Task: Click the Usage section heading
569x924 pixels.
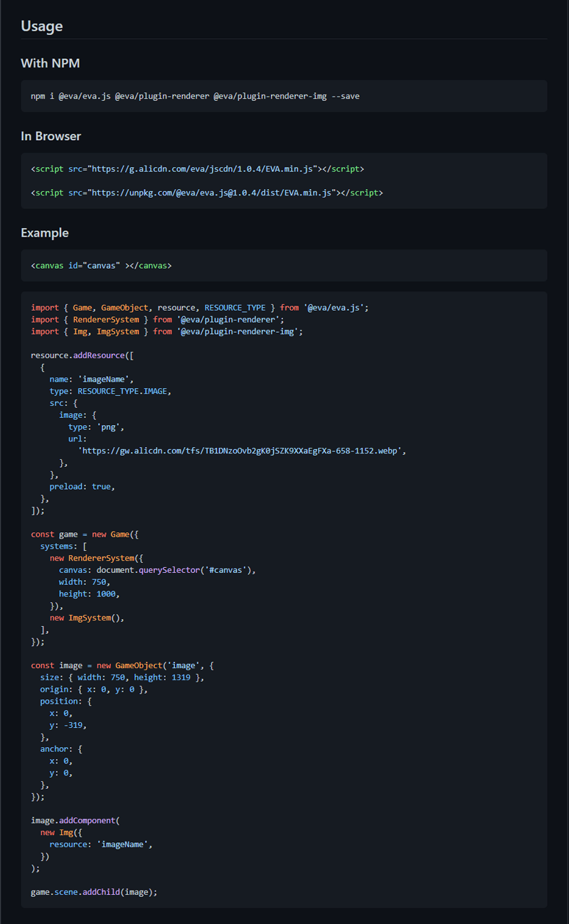Action: [x=42, y=26]
